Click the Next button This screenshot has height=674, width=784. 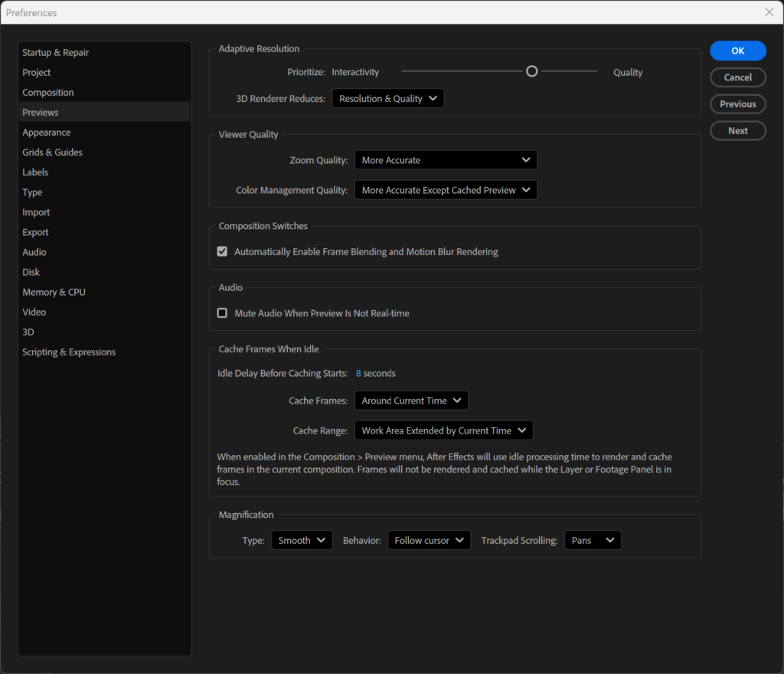(x=737, y=131)
